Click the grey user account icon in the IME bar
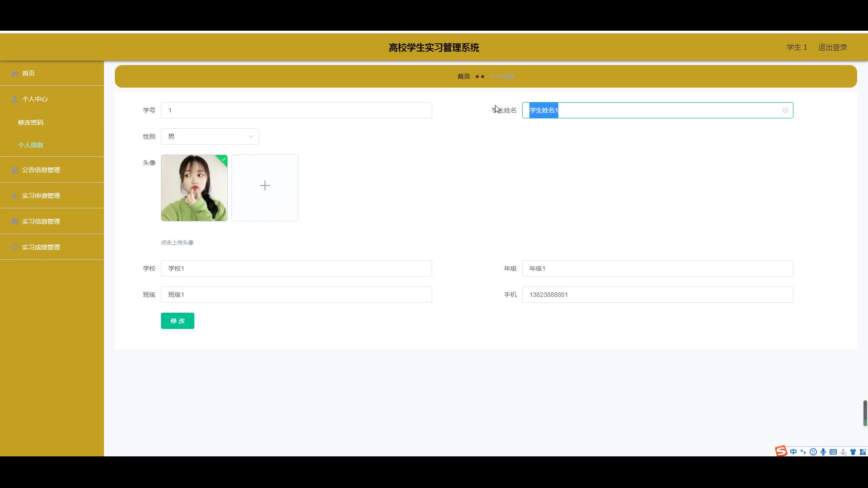The height and width of the screenshot is (488, 868). tap(843, 452)
